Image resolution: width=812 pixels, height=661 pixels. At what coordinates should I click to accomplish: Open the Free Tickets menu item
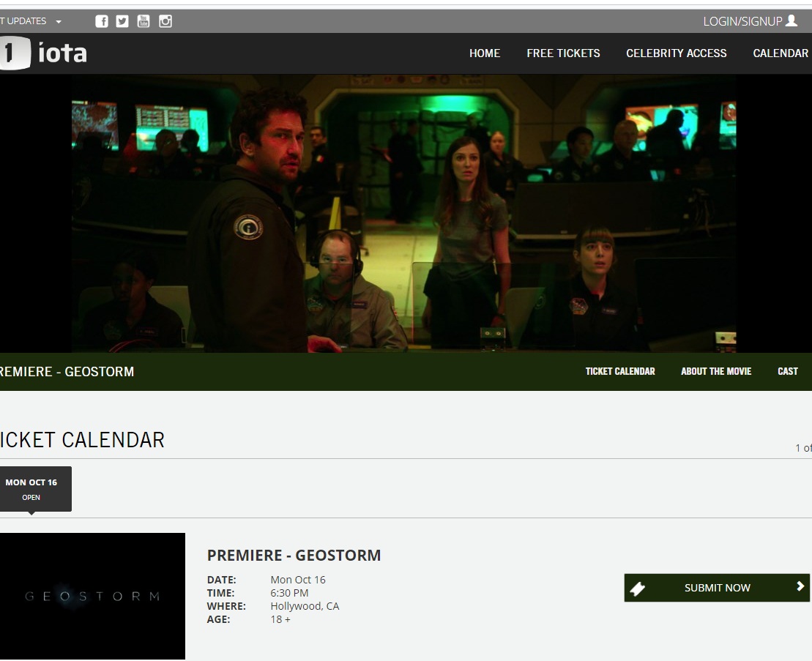[x=563, y=53]
